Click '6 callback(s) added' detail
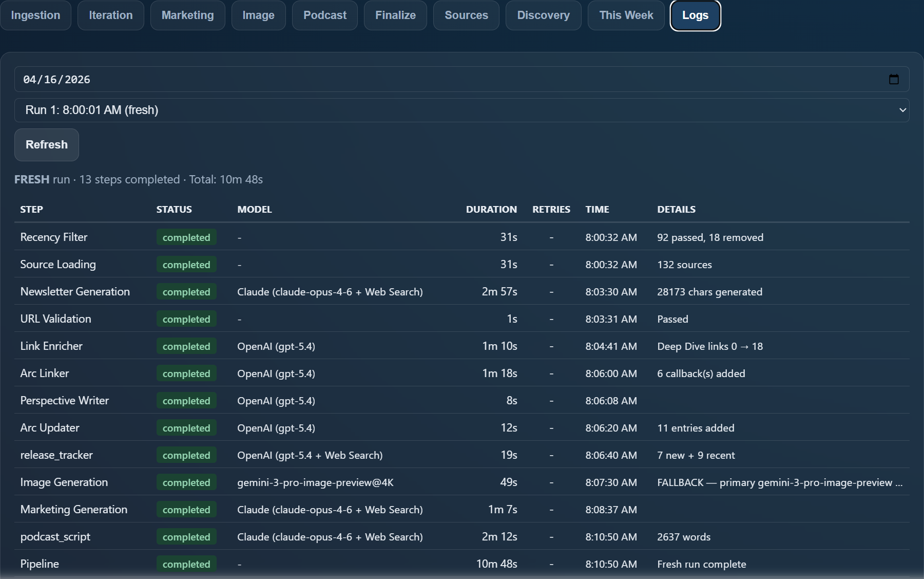Screen dimensions: 924x579 [x=701, y=373]
